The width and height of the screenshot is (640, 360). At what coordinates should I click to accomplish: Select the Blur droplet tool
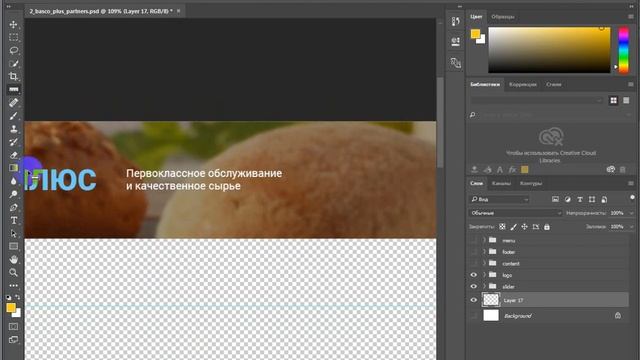[13, 181]
